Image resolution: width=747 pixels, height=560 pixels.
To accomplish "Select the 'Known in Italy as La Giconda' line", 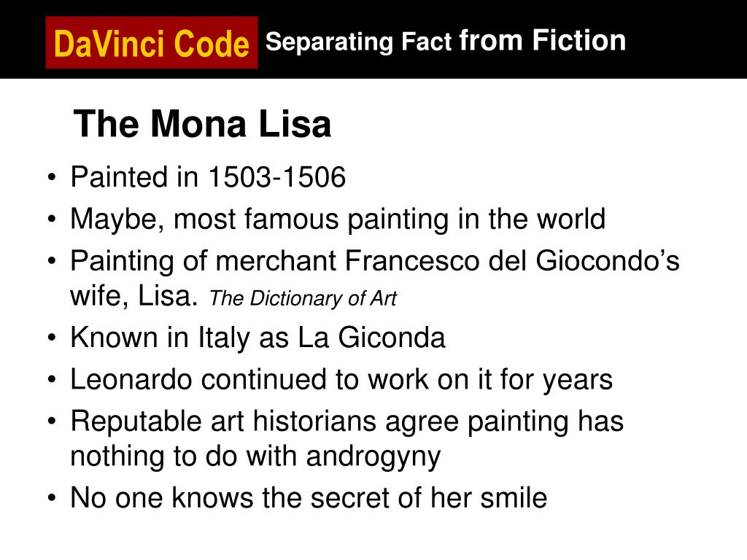I will click(x=258, y=338).
